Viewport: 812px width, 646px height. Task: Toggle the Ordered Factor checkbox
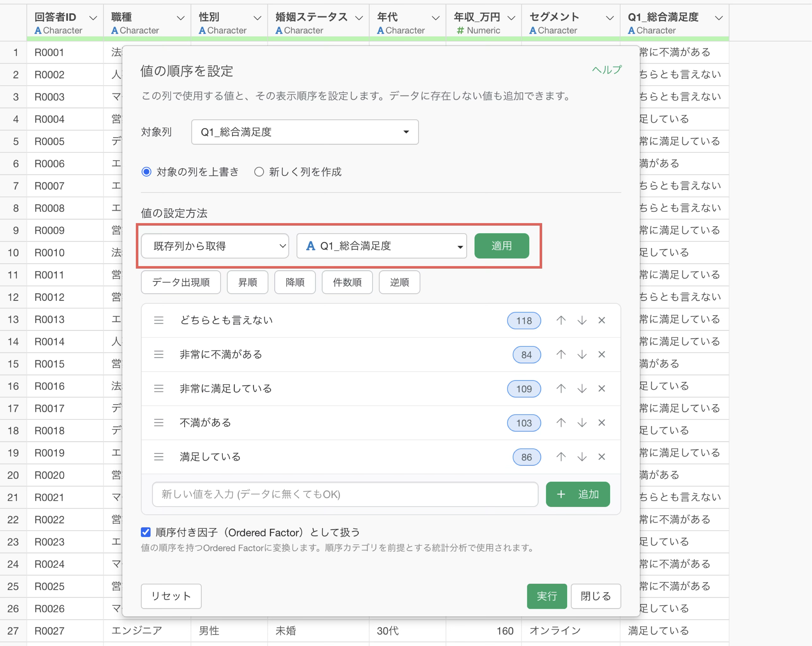(146, 532)
